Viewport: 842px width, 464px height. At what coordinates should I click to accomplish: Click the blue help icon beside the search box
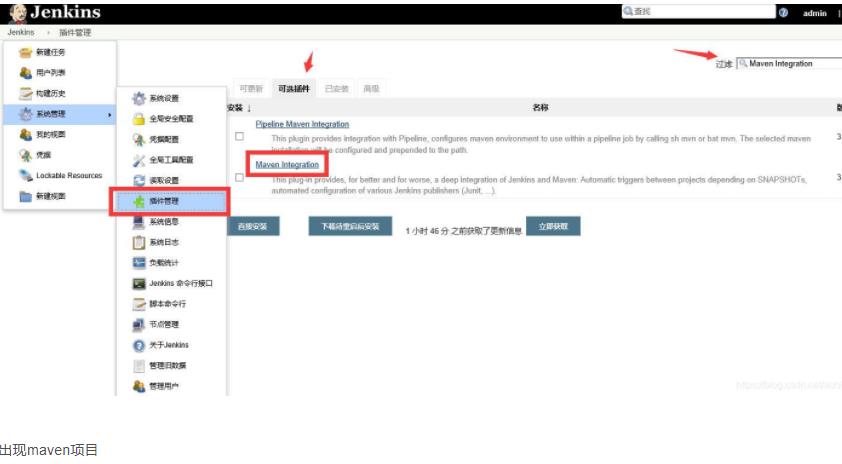[x=783, y=12]
